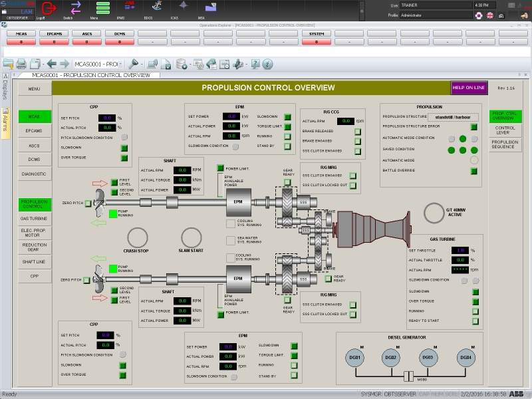The image size is (532, 399).
Task: Toggle the Battle Override indicator
Action: [x=474, y=171]
